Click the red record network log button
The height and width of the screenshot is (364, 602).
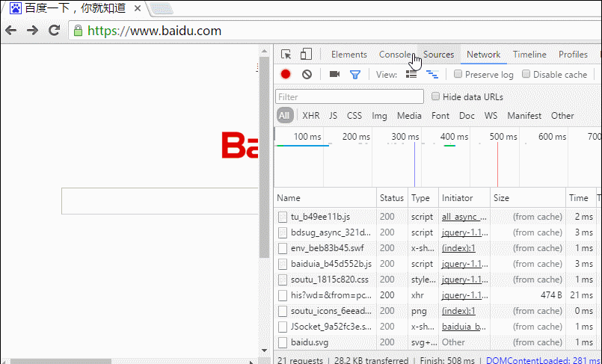click(286, 74)
